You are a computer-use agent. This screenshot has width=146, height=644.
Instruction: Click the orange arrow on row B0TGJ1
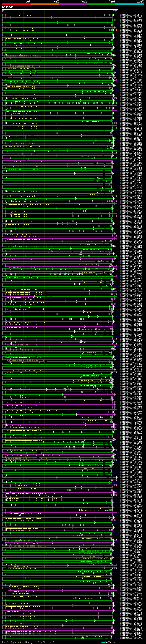point(116,30)
